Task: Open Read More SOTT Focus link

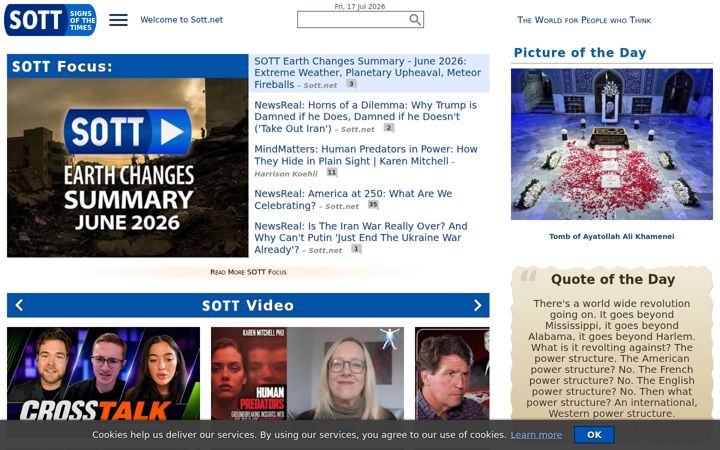Action: coord(248,272)
